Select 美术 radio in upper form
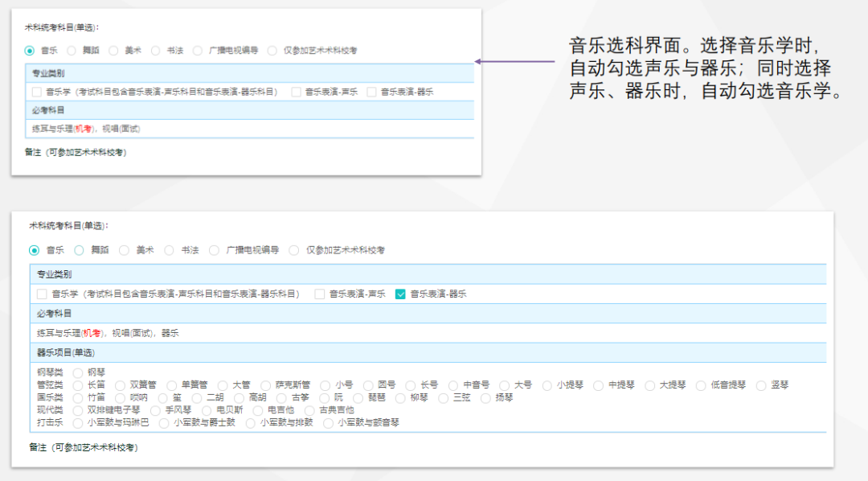 [113, 51]
